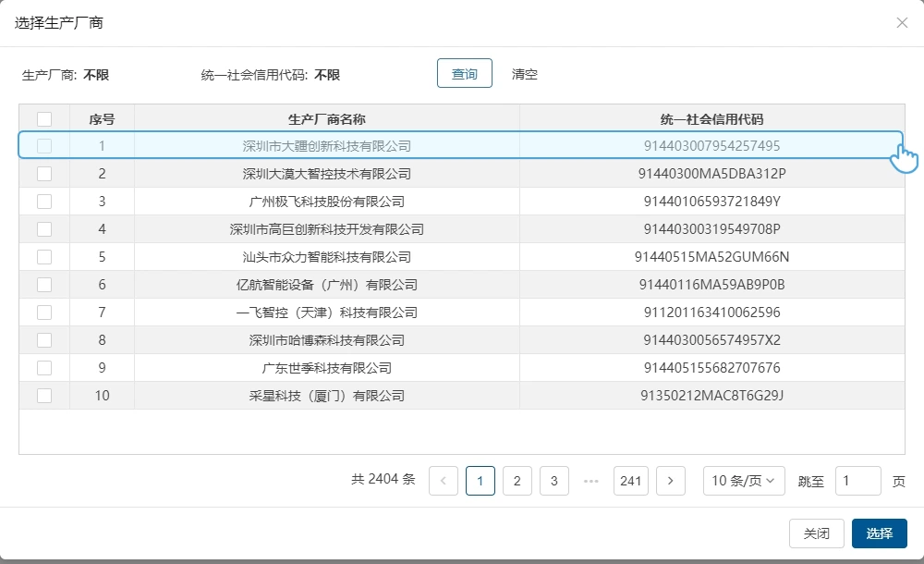
Task: Click the 生产厂商 不限 filter value
Action: click(x=96, y=75)
